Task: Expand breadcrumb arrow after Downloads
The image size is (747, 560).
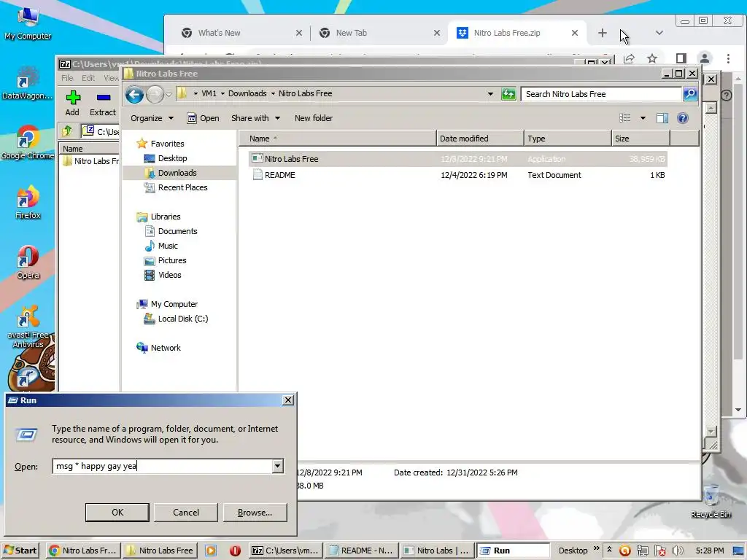Action: coord(273,94)
